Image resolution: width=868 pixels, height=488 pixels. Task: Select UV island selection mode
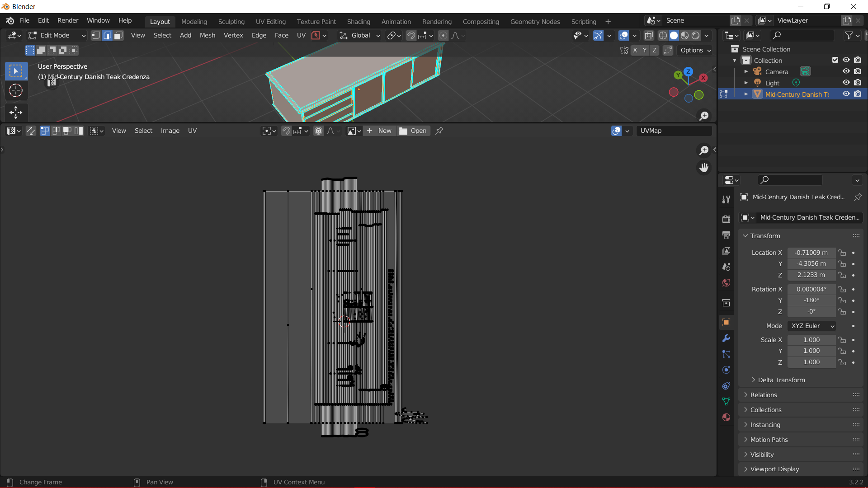[x=79, y=131]
